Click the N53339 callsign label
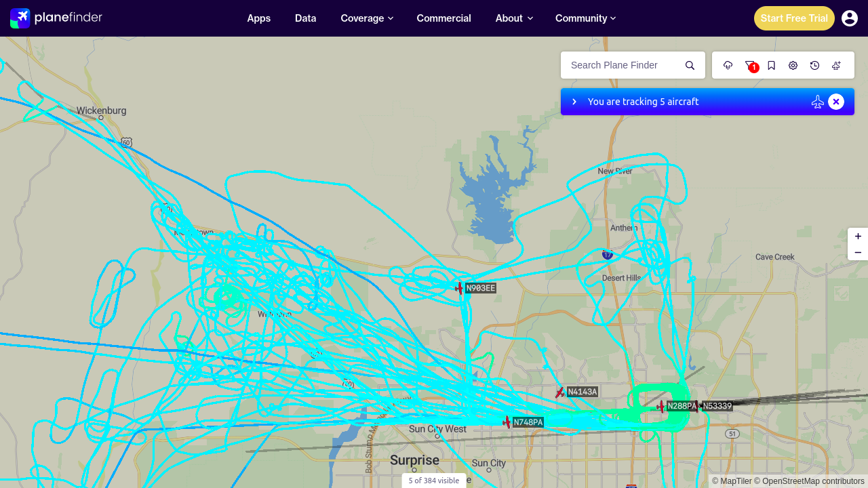This screenshot has height=488, width=868. coord(717,406)
